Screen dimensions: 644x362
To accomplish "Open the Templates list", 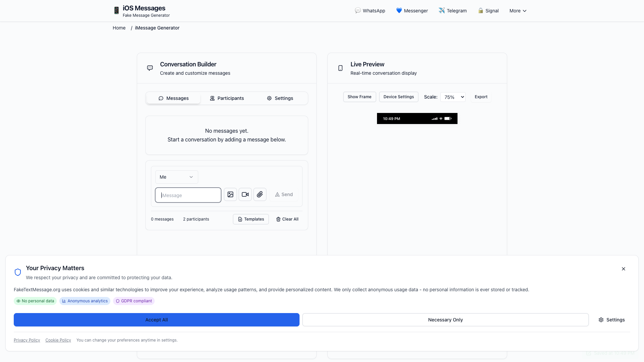I will 251,219.
